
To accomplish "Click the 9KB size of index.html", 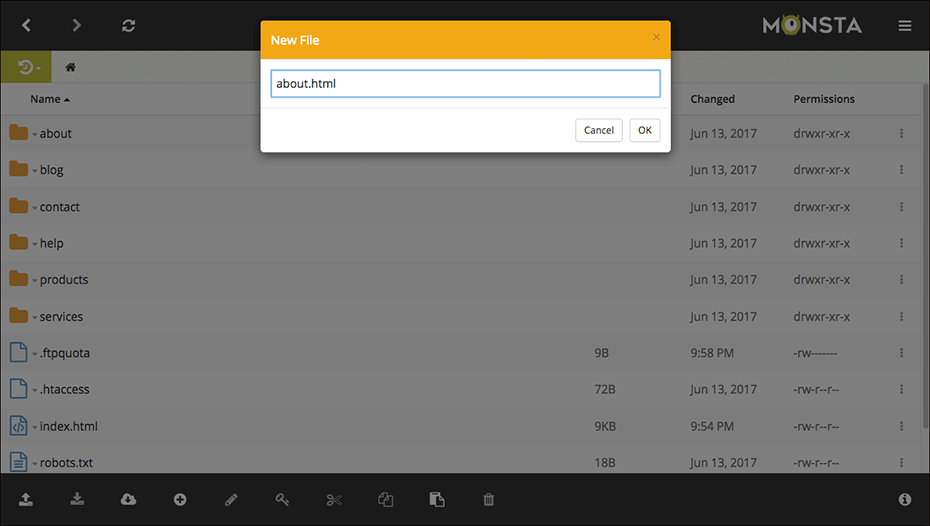I will tap(605, 426).
